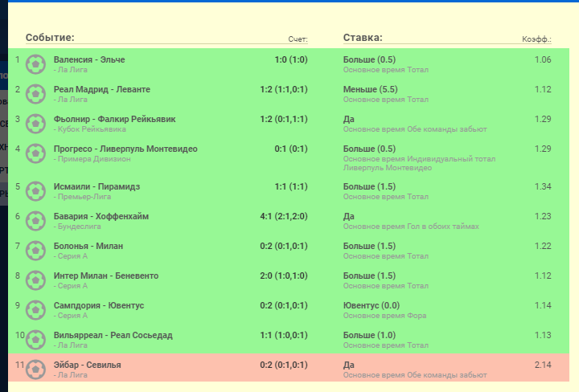Click the soccer ball icon for Болонья - Милан

click(x=35, y=251)
